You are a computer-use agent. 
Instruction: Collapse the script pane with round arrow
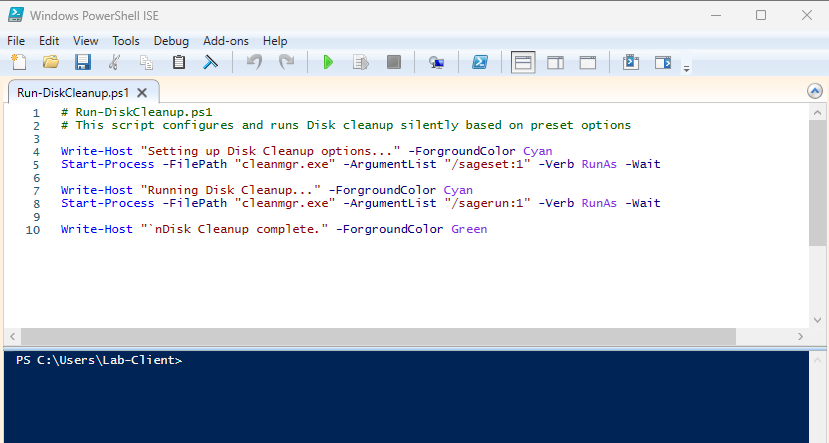pos(815,91)
